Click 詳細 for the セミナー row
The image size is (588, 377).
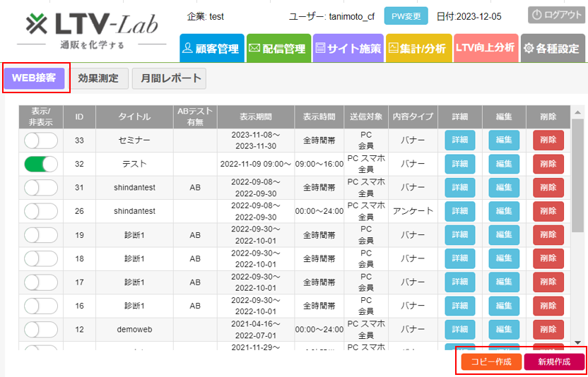click(x=459, y=140)
